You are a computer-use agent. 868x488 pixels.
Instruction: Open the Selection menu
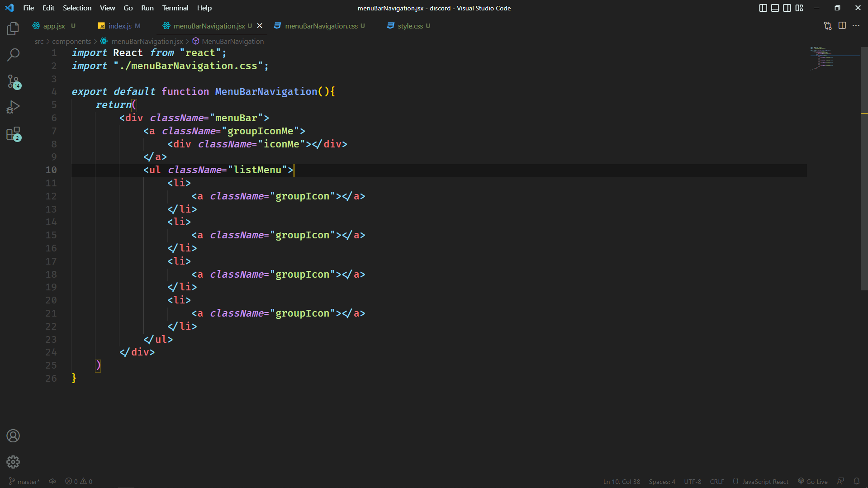click(77, 8)
